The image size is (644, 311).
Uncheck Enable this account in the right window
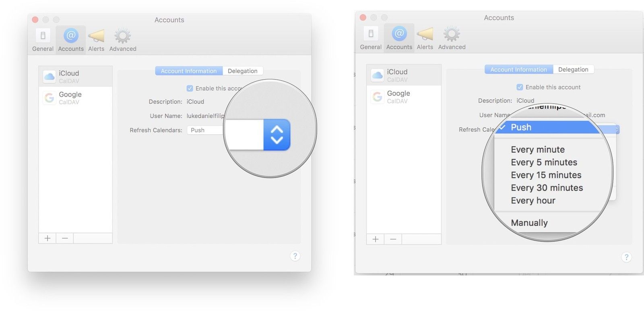tap(520, 87)
